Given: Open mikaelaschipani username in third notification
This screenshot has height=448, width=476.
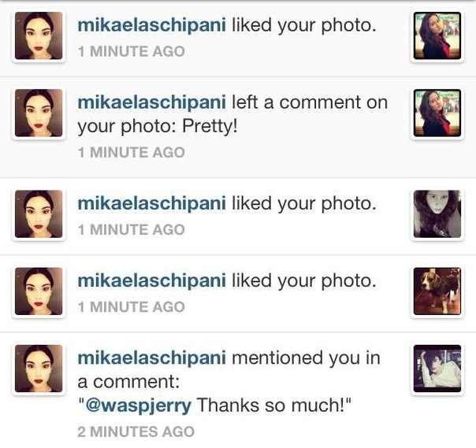Looking at the screenshot, I should pyautogui.click(x=151, y=204).
